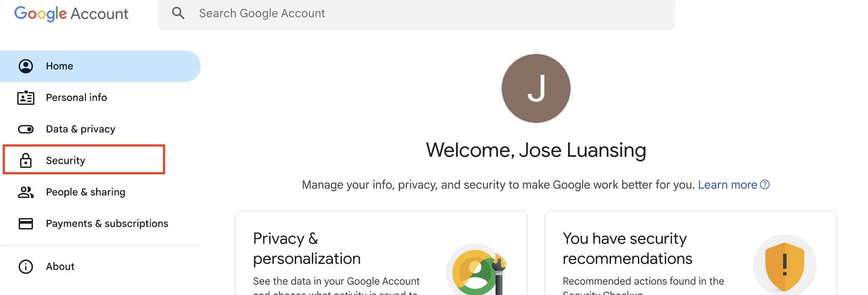Click the Personal info ID card icon

[x=26, y=98]
